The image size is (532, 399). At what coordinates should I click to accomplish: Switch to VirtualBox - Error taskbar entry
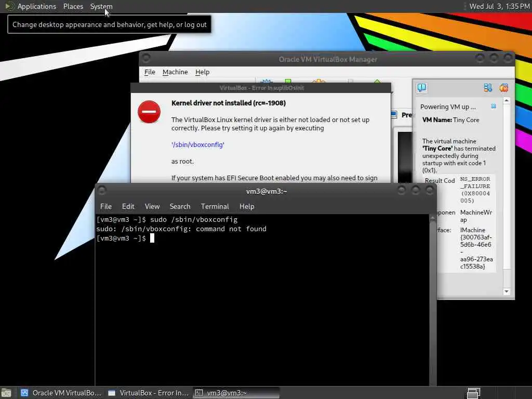tap(148, 393)
